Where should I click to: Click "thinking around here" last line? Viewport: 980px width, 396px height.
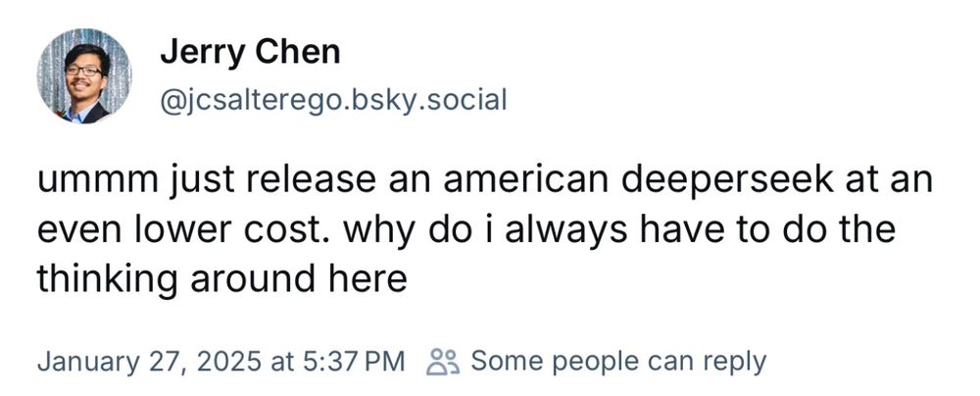(220, 279)
